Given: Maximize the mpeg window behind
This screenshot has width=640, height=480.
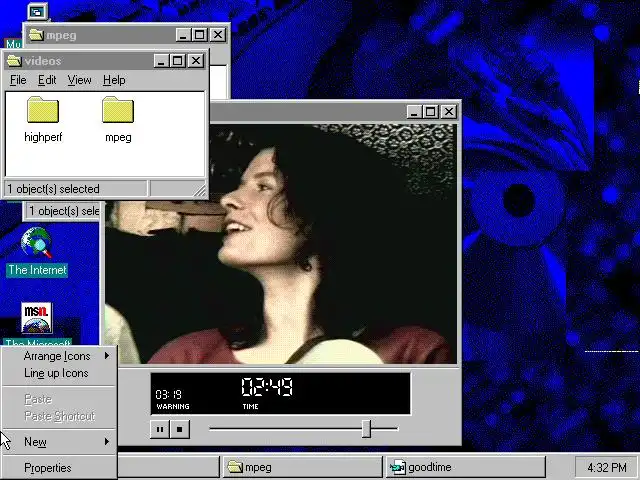Looking at the screenshot, I should pyautogui.click(x=200, y=35).
